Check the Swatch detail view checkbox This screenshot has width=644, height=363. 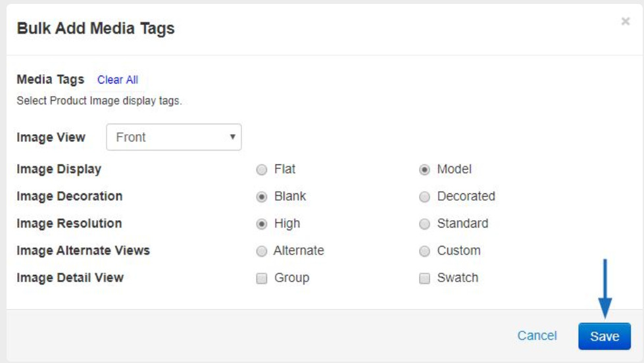pyautogui.click(x=424, y=278)
